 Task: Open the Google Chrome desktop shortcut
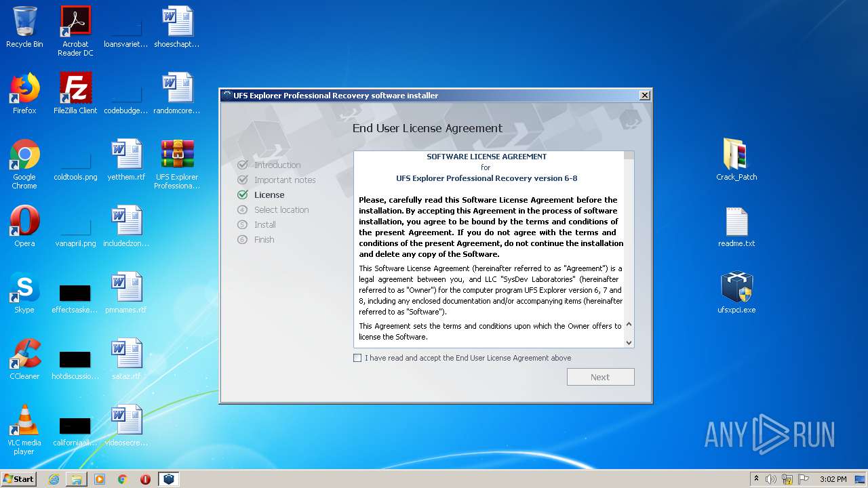24,164
